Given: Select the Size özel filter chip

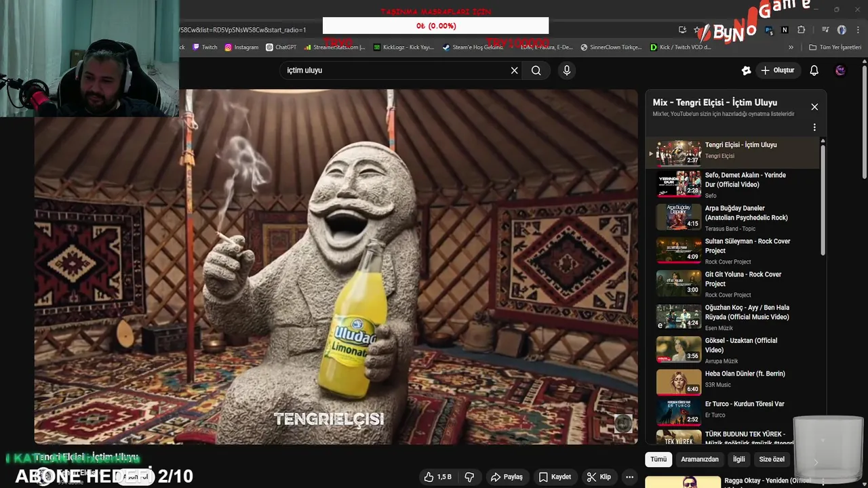Looking at the screenshot, I should 772,460.
